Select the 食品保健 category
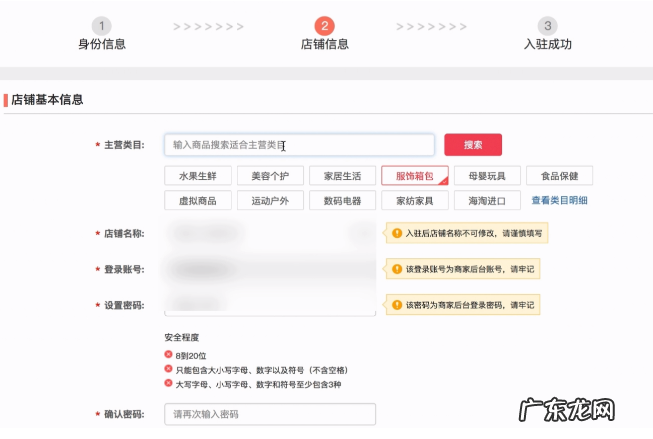 point(560,176)
